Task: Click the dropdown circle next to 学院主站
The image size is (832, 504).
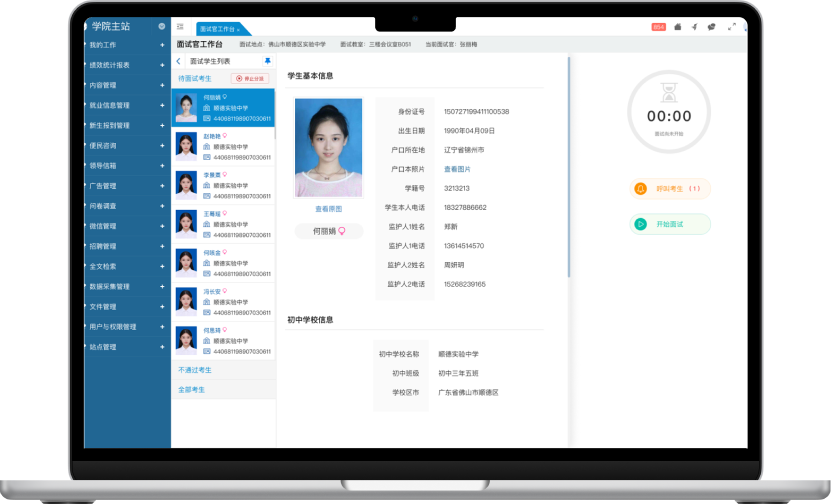Action: (162, 26)
